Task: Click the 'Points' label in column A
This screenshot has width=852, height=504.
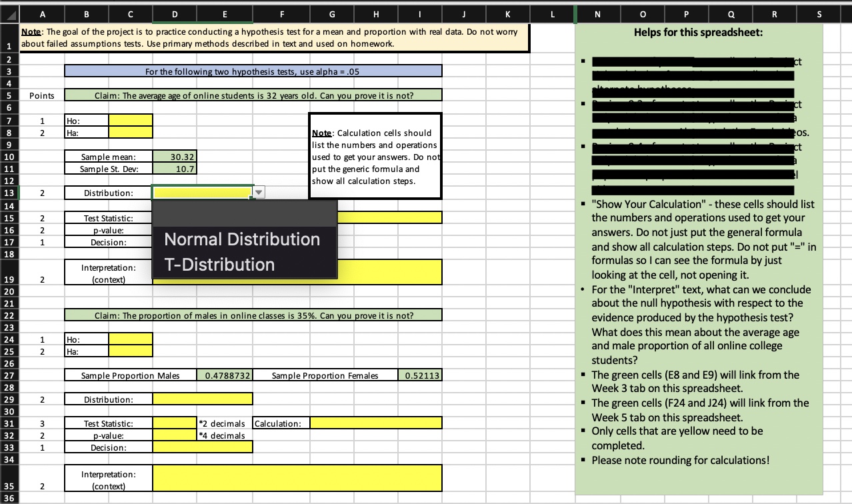Action: coord(41,95)
